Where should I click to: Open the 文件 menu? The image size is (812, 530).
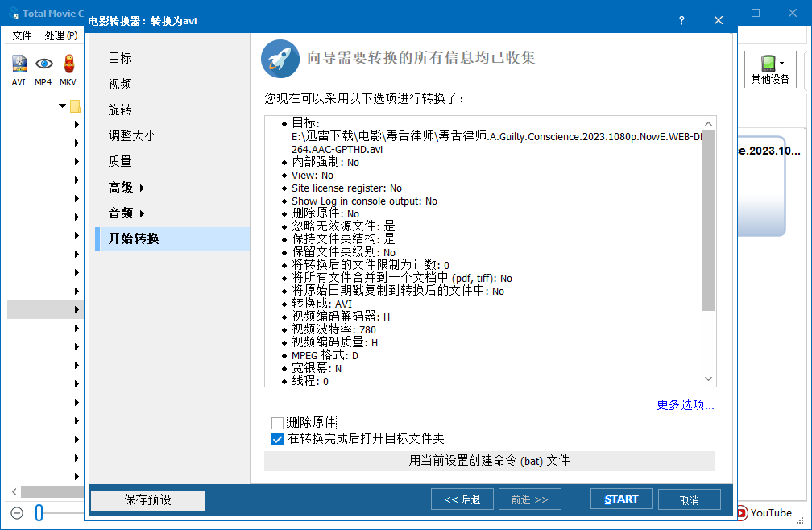click(x=22, y=35)
